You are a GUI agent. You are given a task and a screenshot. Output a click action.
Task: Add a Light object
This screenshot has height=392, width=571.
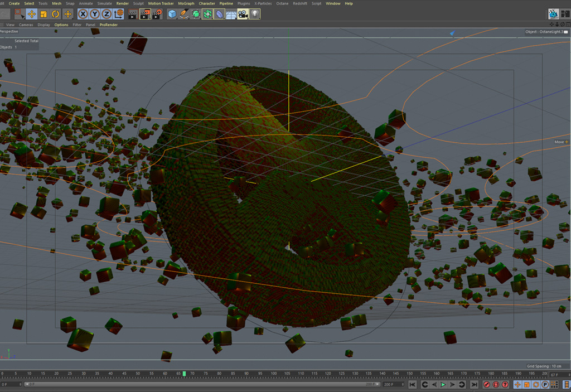pyautogui.click(x=255, y=14)
